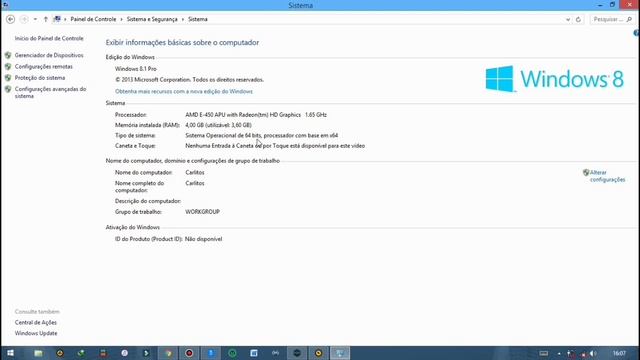640x360 pixels.
Task: Click the dark hexagon taskbar icon
Action: pos(297,353)
